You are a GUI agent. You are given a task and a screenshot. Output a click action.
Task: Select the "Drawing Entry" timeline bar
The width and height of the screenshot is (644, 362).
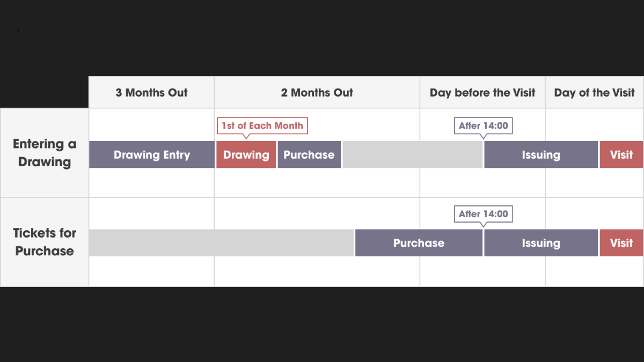tap(152, 155)
